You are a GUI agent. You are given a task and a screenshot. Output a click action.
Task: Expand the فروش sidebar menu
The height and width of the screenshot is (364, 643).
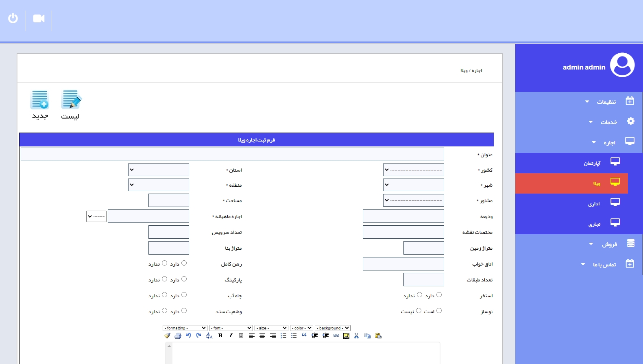click(609, 244)
